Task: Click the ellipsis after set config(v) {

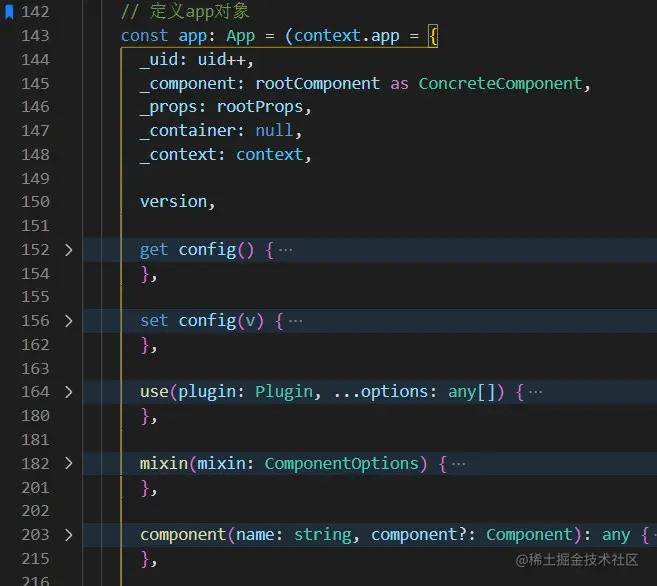Action: 295,321
